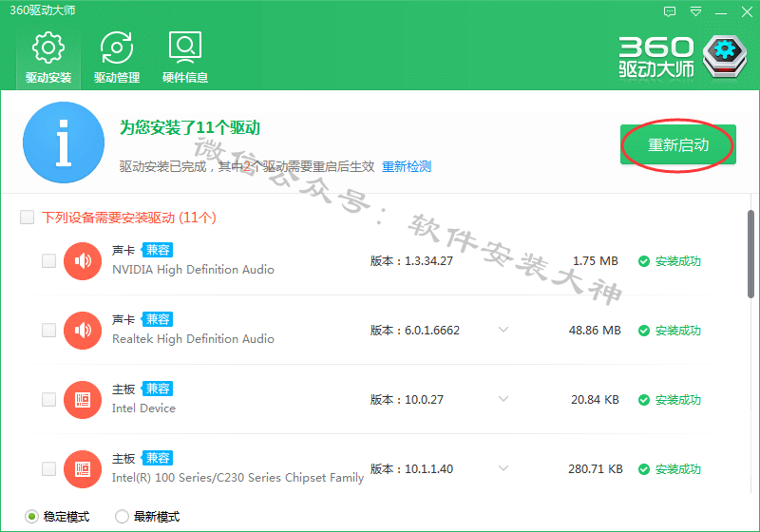Click the 兼容 tag on Intel Device row

click(x=158, y=389)
